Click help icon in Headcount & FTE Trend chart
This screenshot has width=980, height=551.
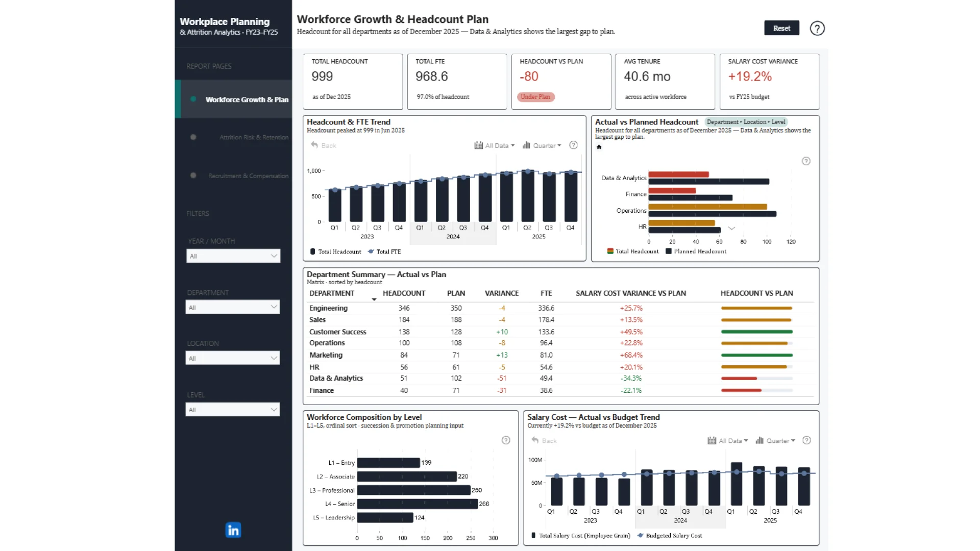(x=573, y=145)
